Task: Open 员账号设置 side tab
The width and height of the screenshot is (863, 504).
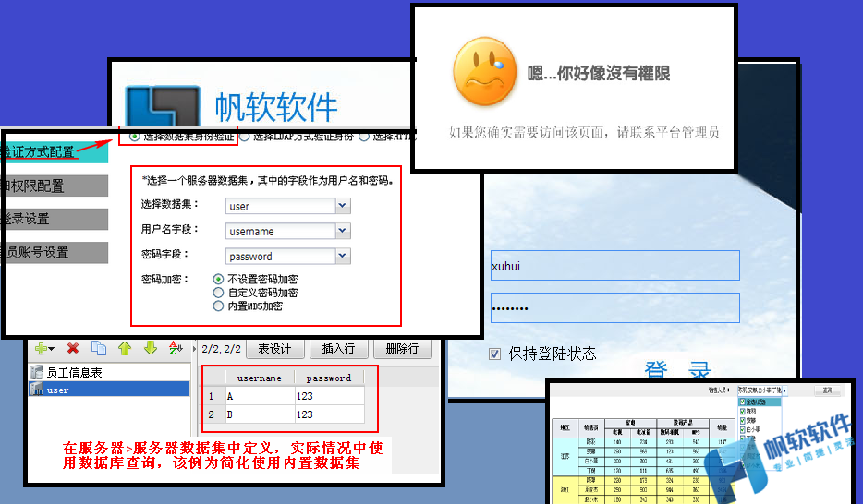Action: tap(54, 252)
